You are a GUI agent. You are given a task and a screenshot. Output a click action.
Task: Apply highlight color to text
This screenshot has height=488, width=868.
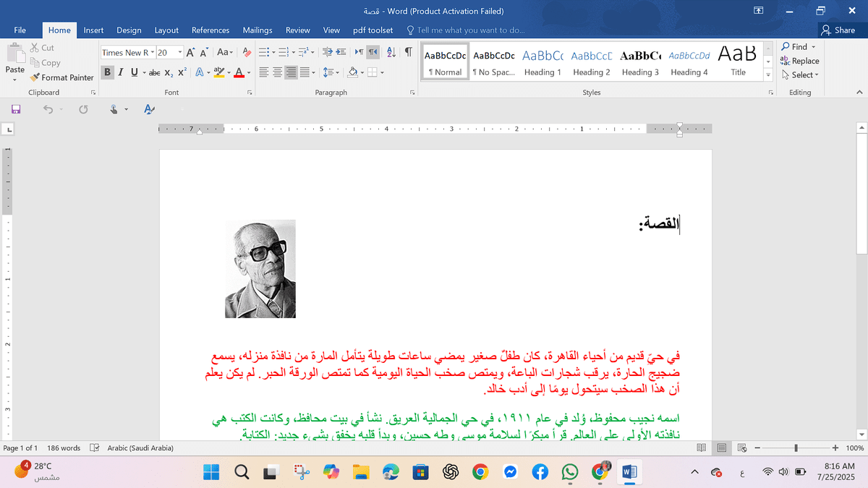coord(219,72)
